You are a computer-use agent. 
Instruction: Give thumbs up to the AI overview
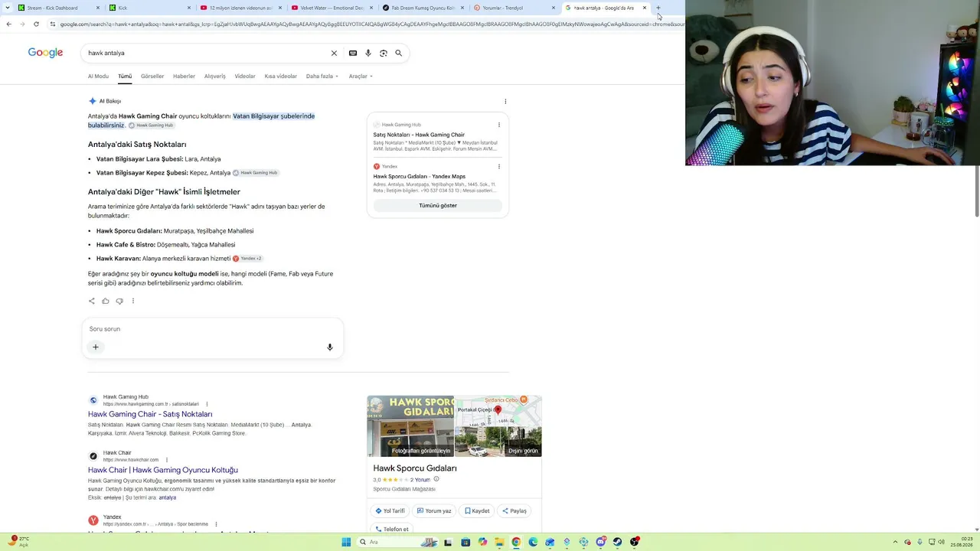pos(106,301)
